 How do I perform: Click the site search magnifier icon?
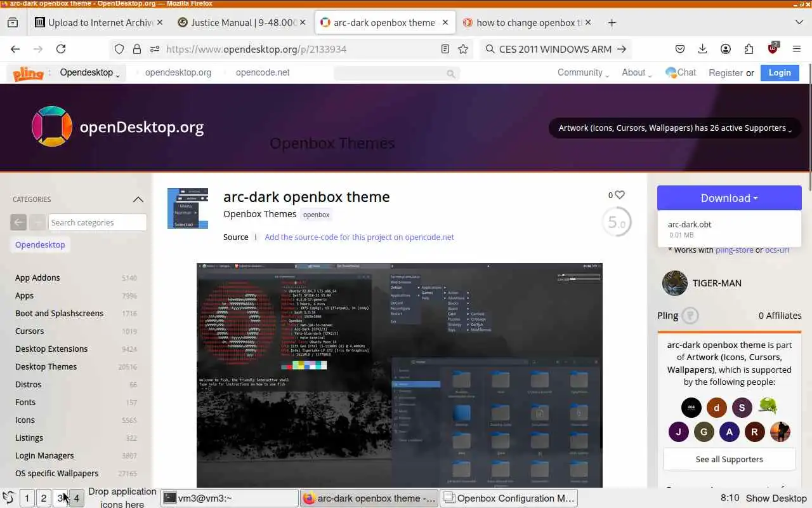[451, 74]
